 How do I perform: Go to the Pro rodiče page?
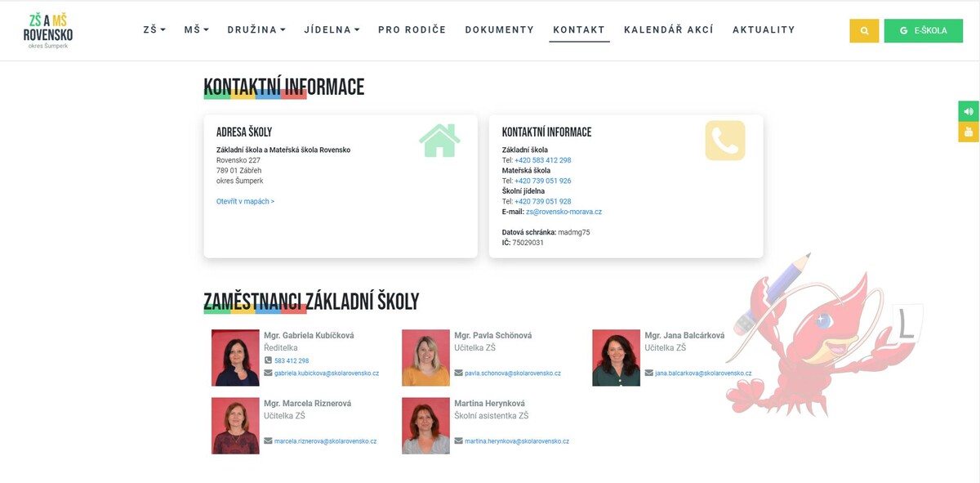tap(412, 30)
